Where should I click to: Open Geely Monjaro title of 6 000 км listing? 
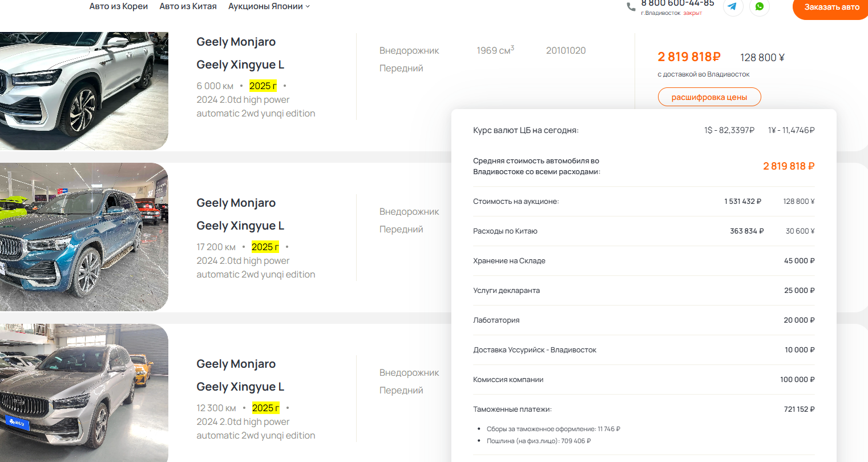click(x=236, y=42)
